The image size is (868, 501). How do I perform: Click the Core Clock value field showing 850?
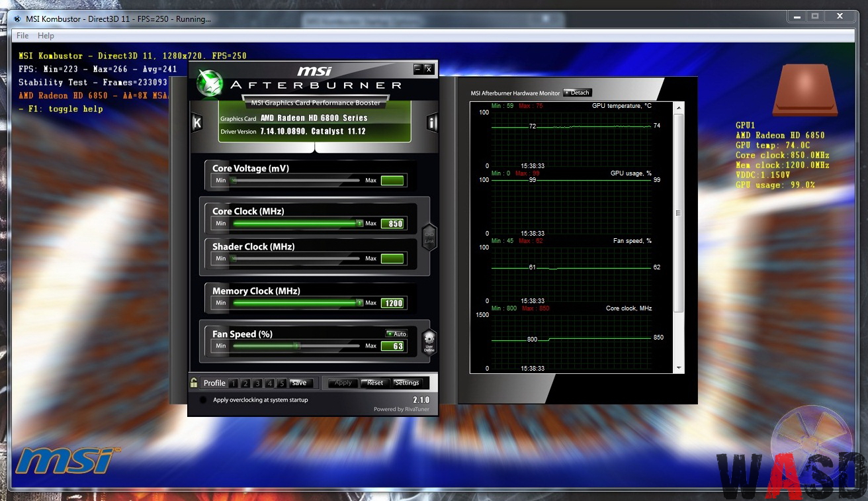pos(392,223)
